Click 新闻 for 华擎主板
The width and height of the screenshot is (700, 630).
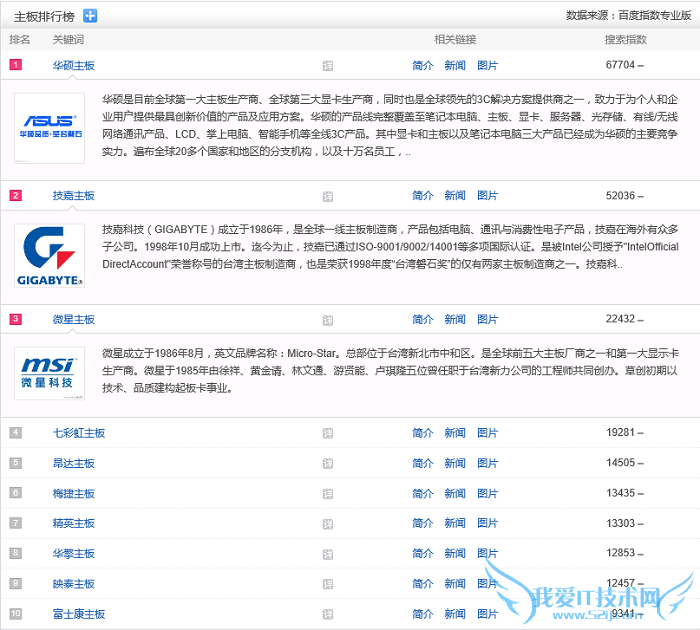tap(455, 553)
